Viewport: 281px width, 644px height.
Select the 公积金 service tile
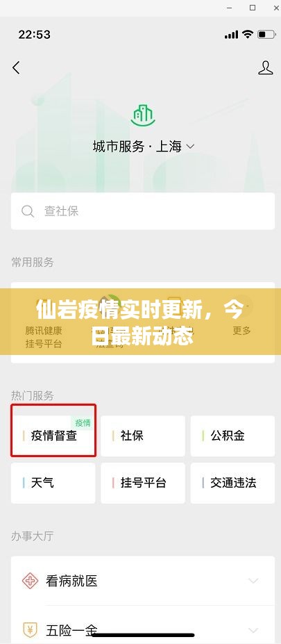coord(232,436)
